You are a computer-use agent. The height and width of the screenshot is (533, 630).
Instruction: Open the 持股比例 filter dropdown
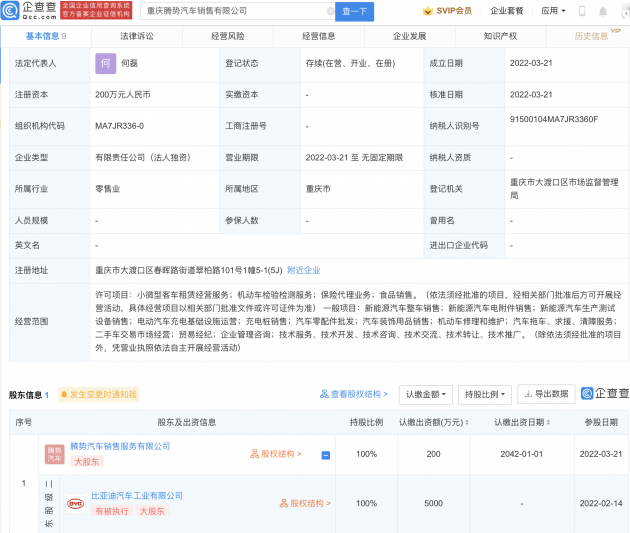[485, 394]
